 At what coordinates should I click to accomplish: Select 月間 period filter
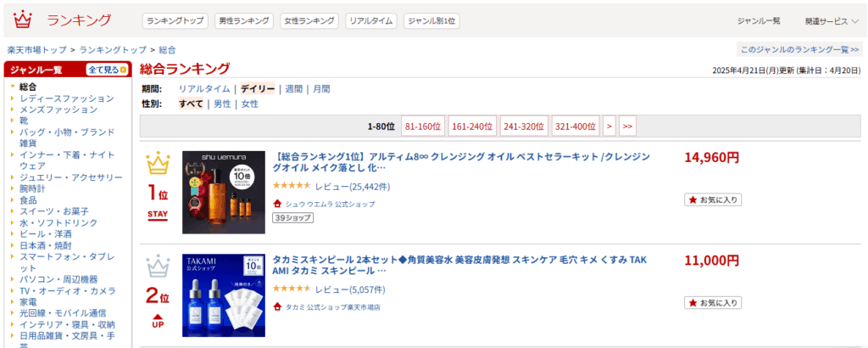(321, 88)
